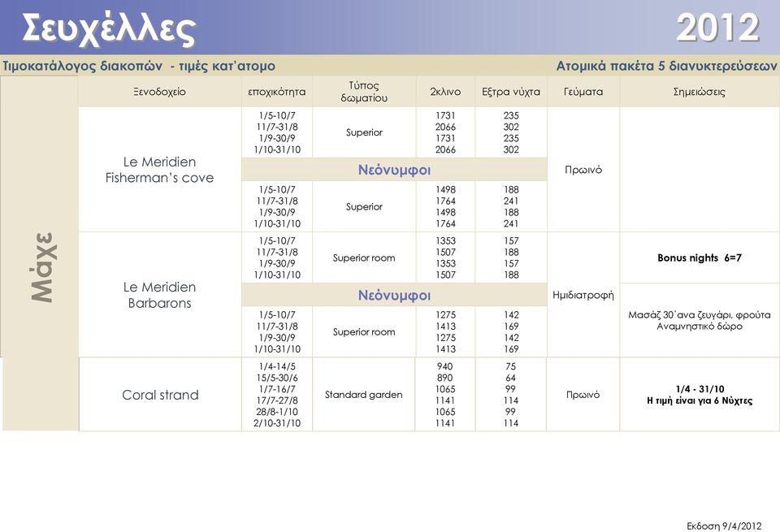Image resolution: width=780 pixels, height=532 pixels.
Task: Click the 28/8-1/10 season date
Action: point(277,412)
